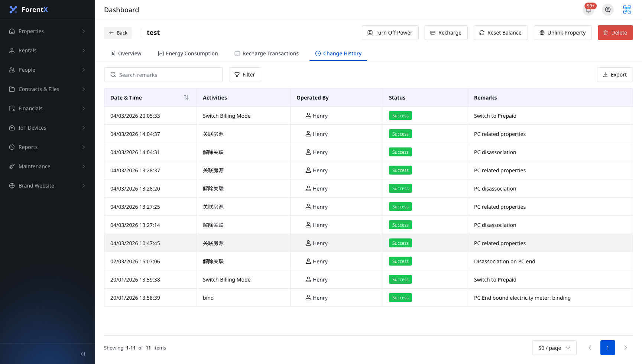Open the Overview tab

pyautogui.click(x=126, y=53)
